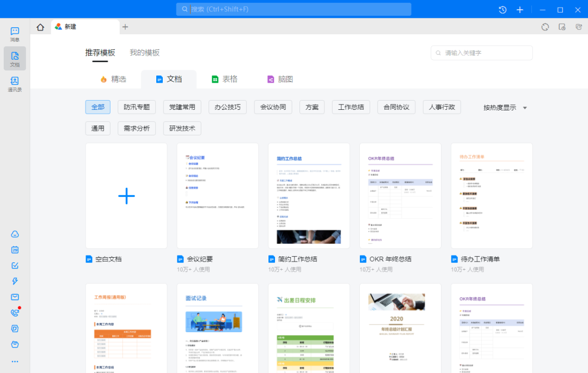Click the document-clock icon at top right
588x373 pixels.
[x=562, y=27]
